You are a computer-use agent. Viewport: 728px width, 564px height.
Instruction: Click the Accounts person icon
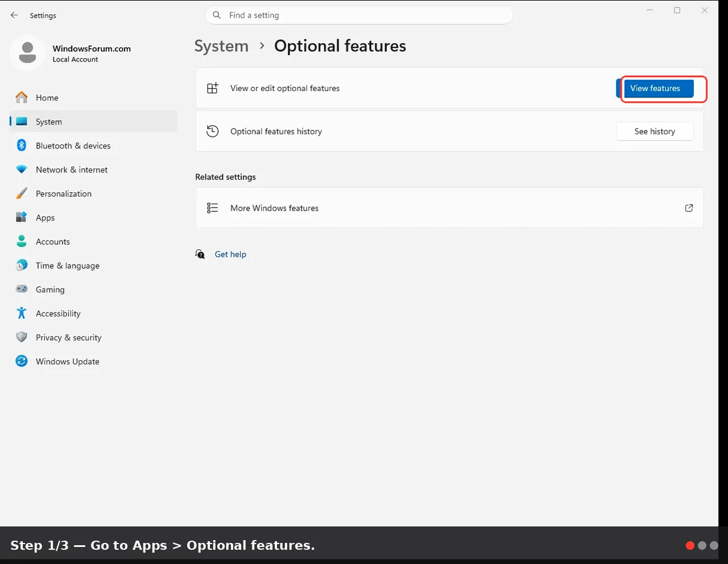(x=22, y=241)
